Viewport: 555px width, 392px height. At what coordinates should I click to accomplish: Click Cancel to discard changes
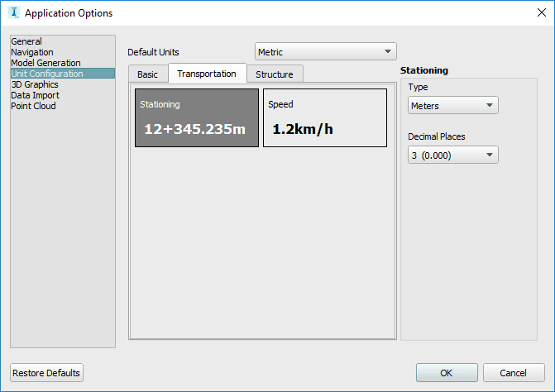pyautogui.click(x=514, y=373)
